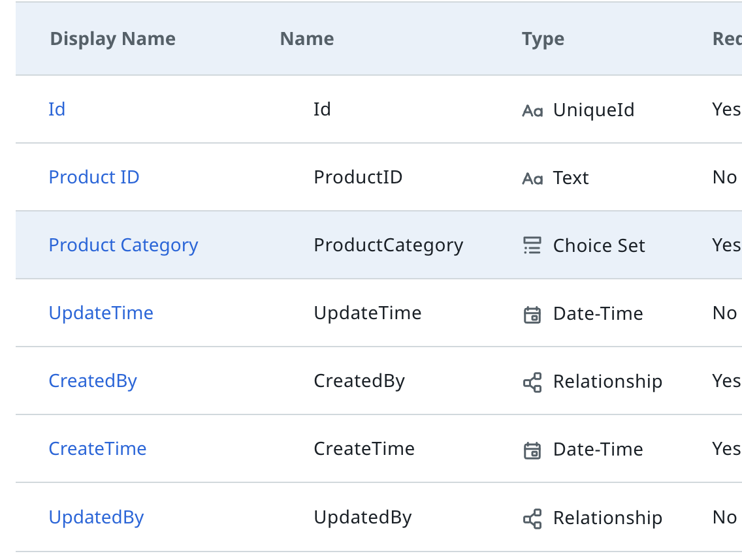Select the ProductID name cell

(x=358, y=177)
